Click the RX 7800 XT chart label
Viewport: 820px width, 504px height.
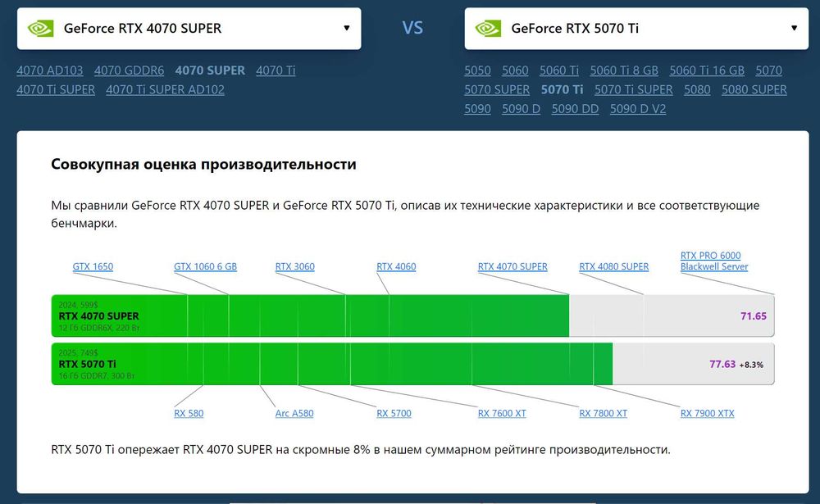pos(603,414)
